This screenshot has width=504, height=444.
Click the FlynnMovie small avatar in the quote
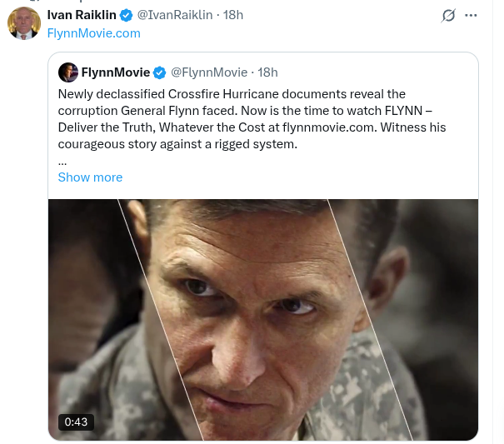(x=67, y=72)
